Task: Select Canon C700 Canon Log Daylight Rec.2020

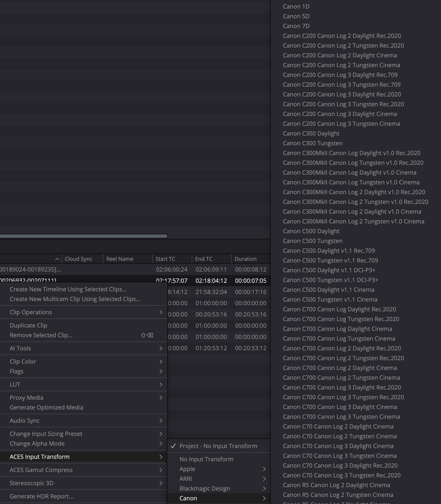Action: coord(339,309)
